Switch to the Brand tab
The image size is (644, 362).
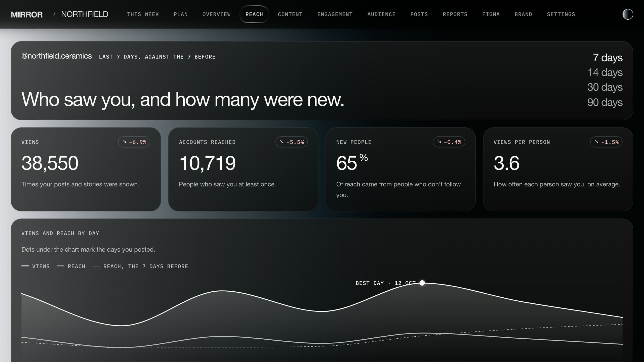[523, 14]
